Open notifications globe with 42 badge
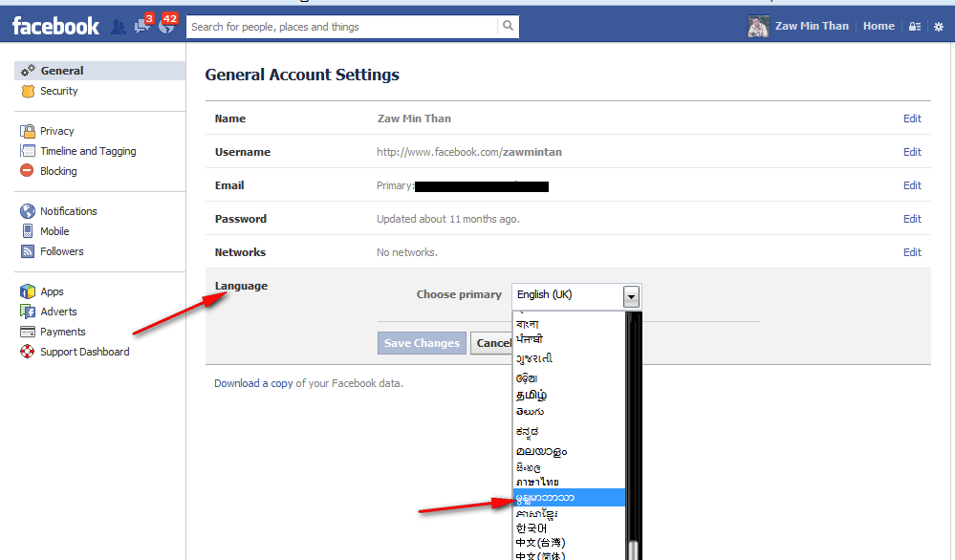The image size is (955, 560). tap(167, 24)
